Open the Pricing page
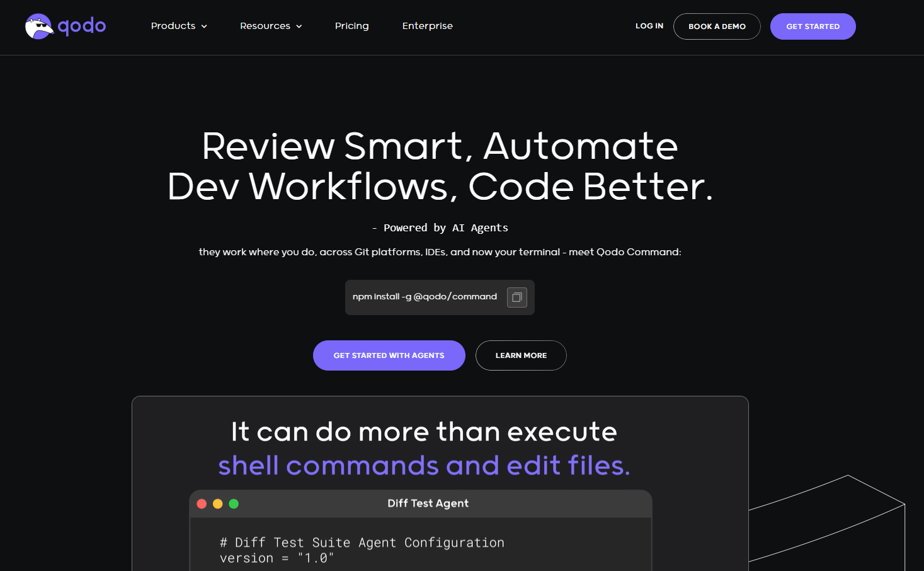 [x=352, y=26]
